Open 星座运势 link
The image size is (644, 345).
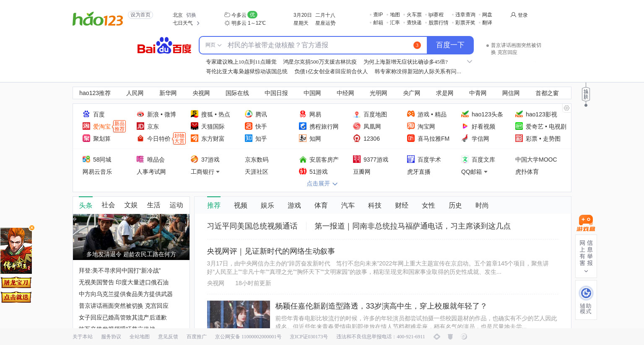325,23
